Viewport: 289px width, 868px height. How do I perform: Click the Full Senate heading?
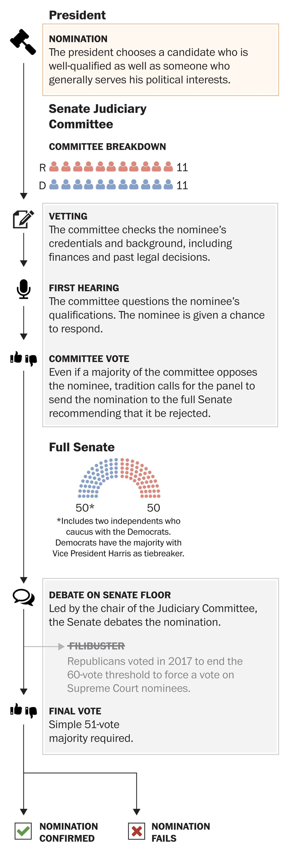82,447
